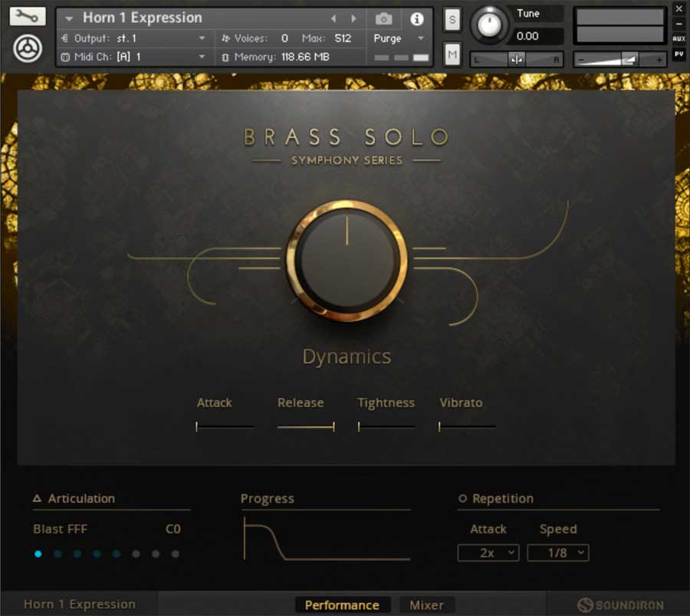The height and width of the screenshot is (616, 690).
Task: Select the sixth articulation dot
Action: pyautogui.click(x=136, y=554)
